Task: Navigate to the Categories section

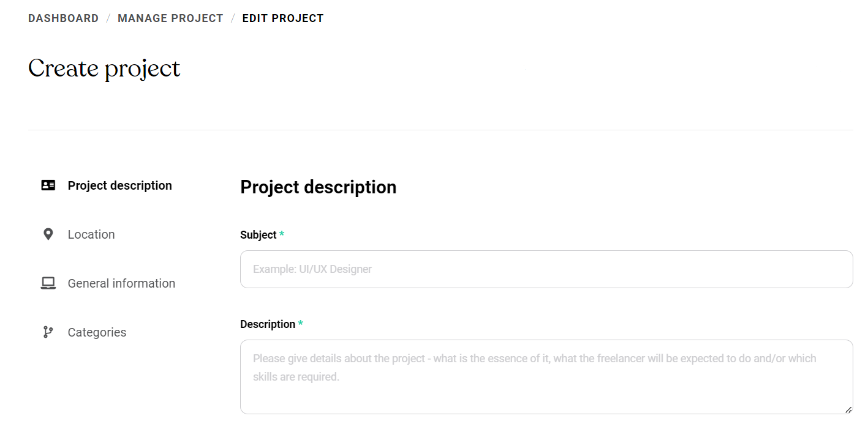Action: click(97, 332)
